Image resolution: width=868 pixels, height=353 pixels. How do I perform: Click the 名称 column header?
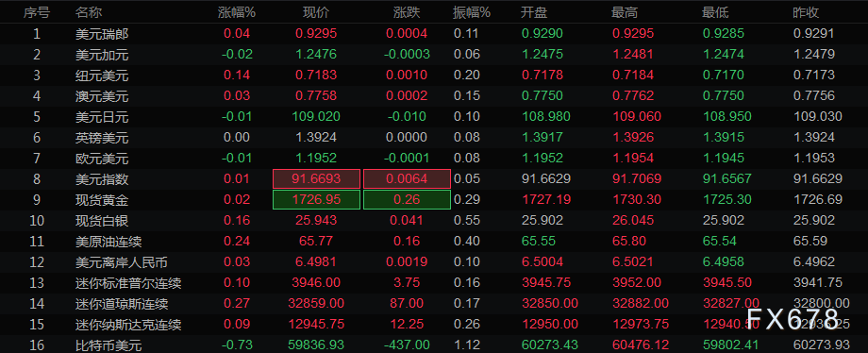tap(89, 12)
